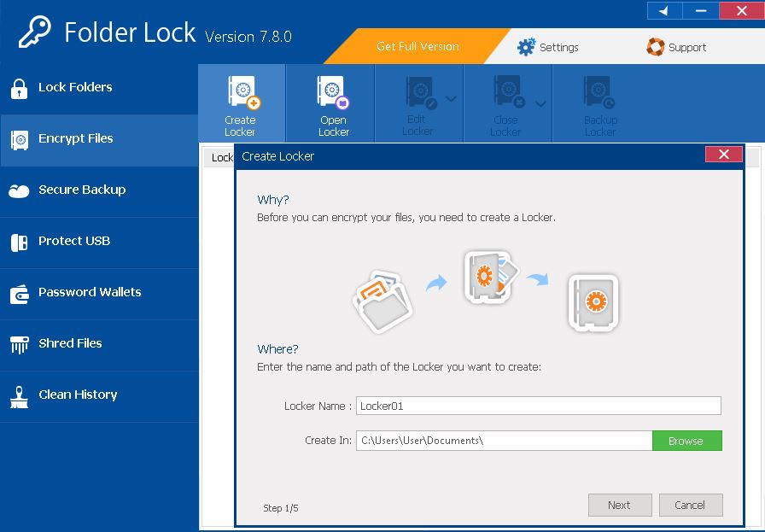The width and height of the screenshot is (765, 532).
Task: Select Shred Files from sidebar
Action: point(70,343)
